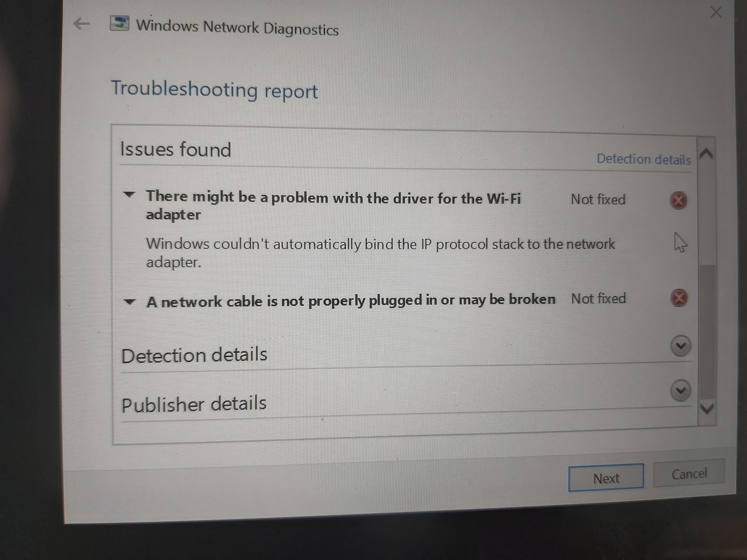Close the diagnostics window
The image size is (747, 560).
tap(716, 12)
